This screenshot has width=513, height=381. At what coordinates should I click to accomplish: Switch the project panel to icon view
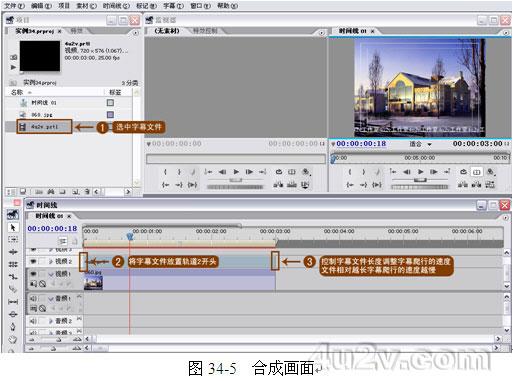click(x=23, y=192)
